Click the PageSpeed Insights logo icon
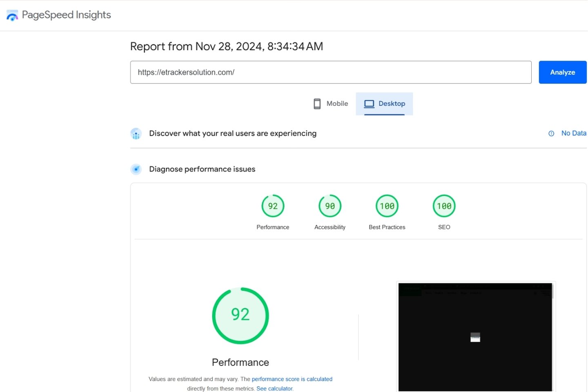 [12, 16]
